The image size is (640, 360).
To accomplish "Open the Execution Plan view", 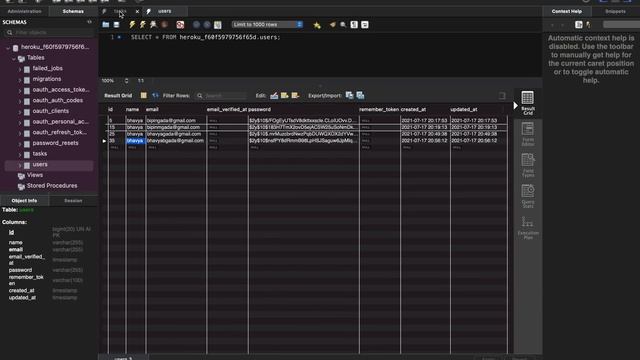I will pyautogui.click(x=528, y=227).
